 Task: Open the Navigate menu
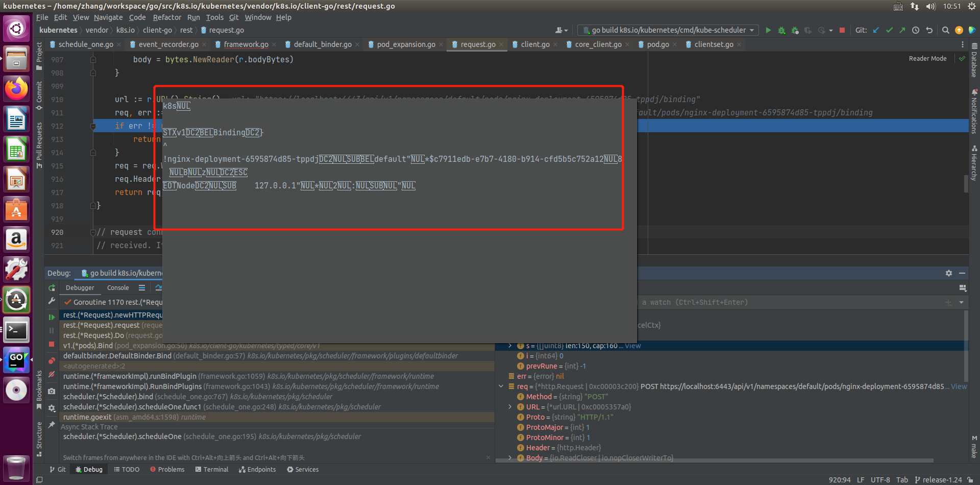coord(108,17)
